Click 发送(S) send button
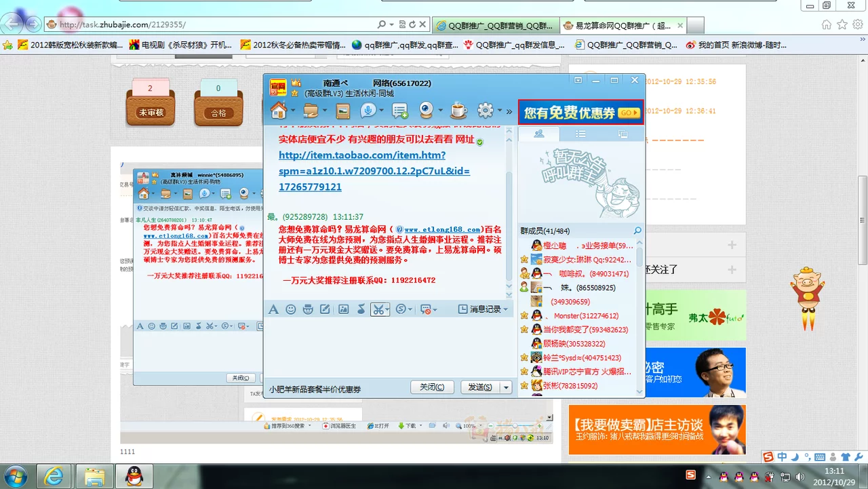This screenshot has width=868, height=489. [x=481, y=387]
